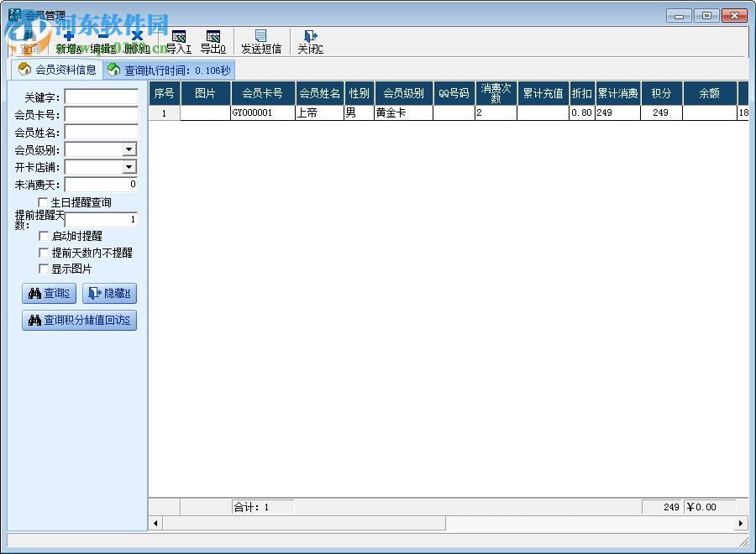Image resolution: width=756 pixels, height=554 pixels.
Task: Click the 积分 column header
Action: click(662, 93)
